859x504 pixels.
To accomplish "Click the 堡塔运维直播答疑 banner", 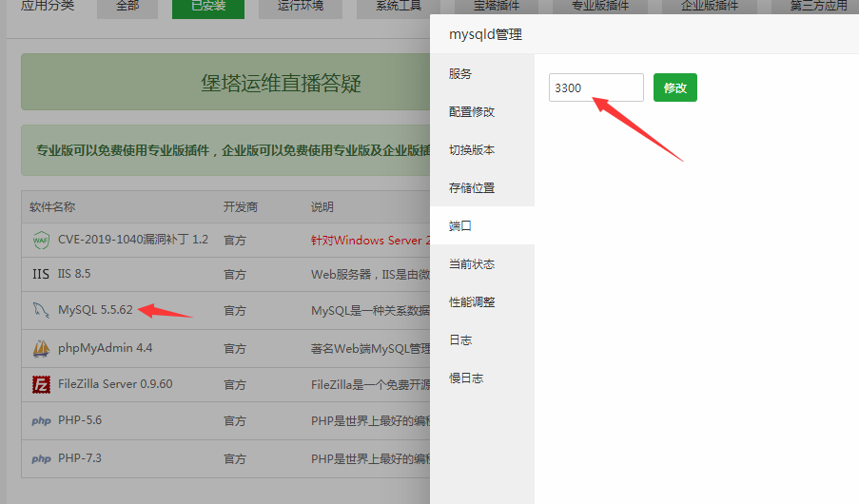I will (225, 82).
